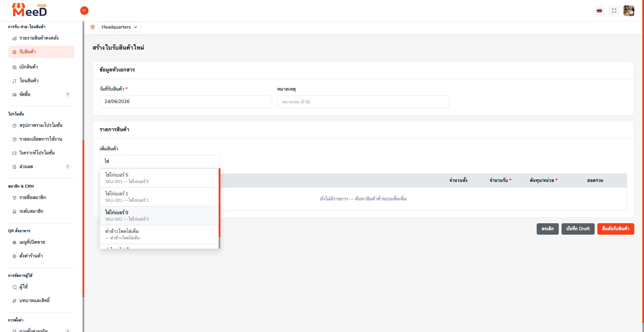Click the วิเคราะห์โปรโมชั่น ticket icon

pyautogui.click(x=14, y=153)
